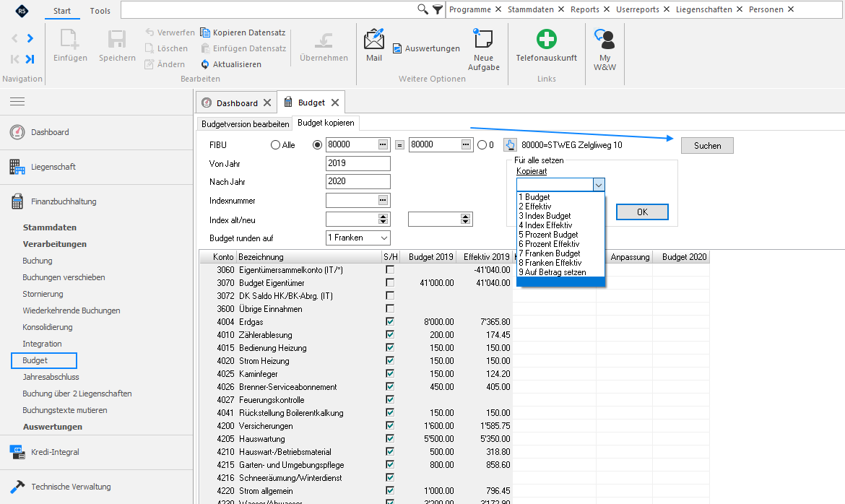Select the 0 radio button
This screenshot has height=504, width=845.
(482, 144)
